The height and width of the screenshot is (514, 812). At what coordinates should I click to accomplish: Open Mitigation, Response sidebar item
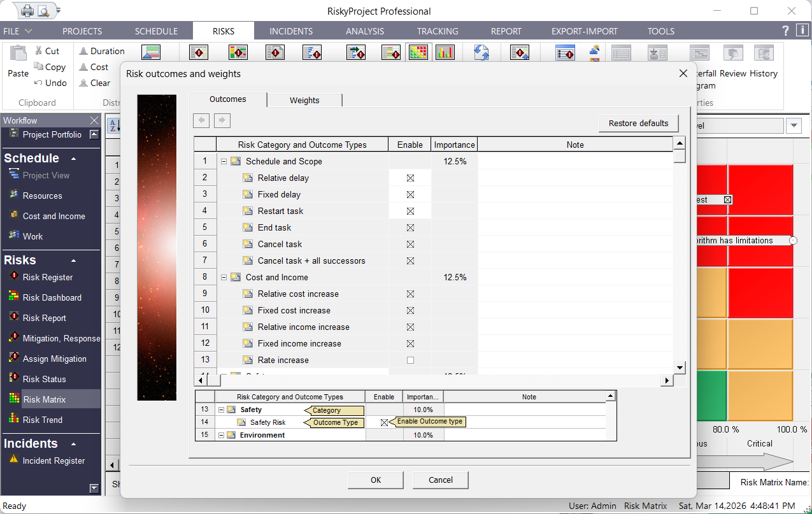61,338
